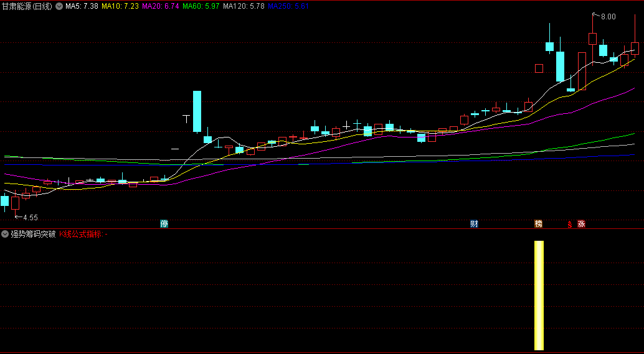644x354 pixels.
Task: Select the magenta MA20: 6.74 label
Action: 161,6
